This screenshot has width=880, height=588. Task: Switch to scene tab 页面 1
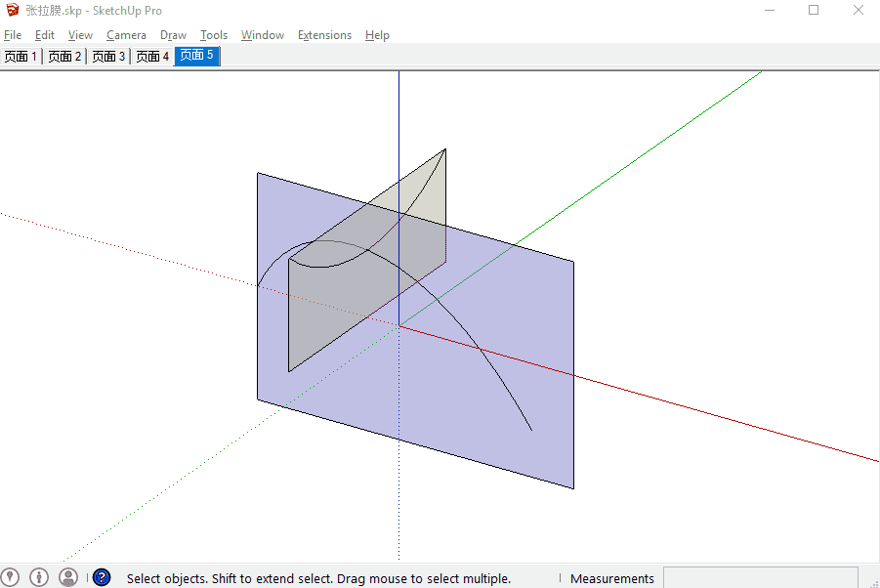coord(21,56)
